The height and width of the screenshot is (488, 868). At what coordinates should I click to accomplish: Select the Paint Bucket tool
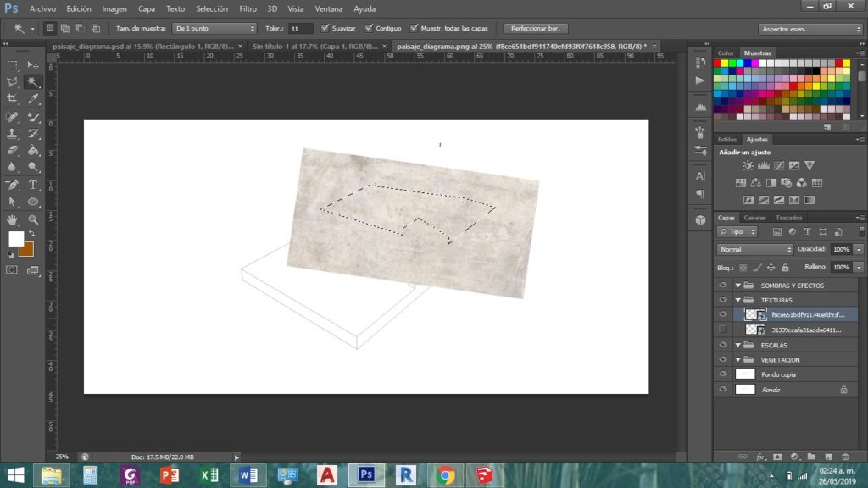pyautogui.click(x=33, y=150)
